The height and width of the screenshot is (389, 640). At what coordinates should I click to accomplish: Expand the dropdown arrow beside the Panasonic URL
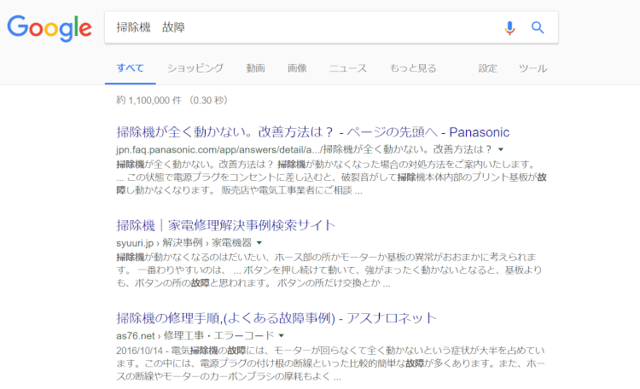(501, 150)
